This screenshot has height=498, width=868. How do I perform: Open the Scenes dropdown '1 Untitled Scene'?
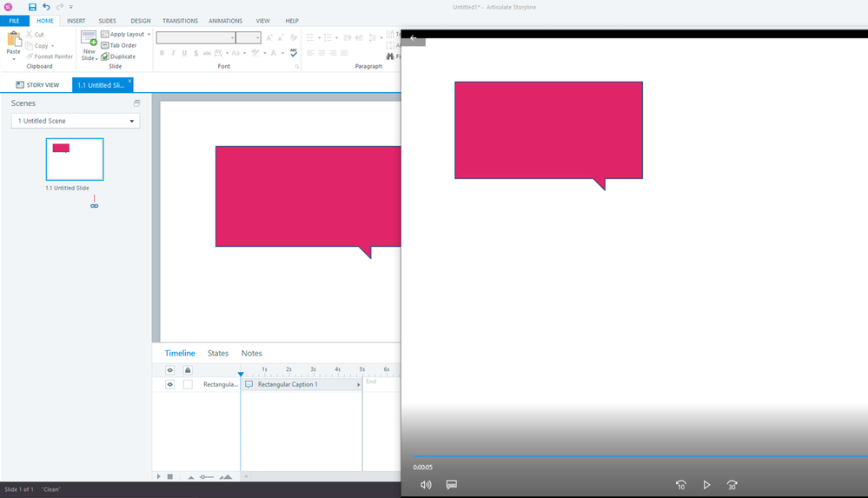click(x=76, y=121)
